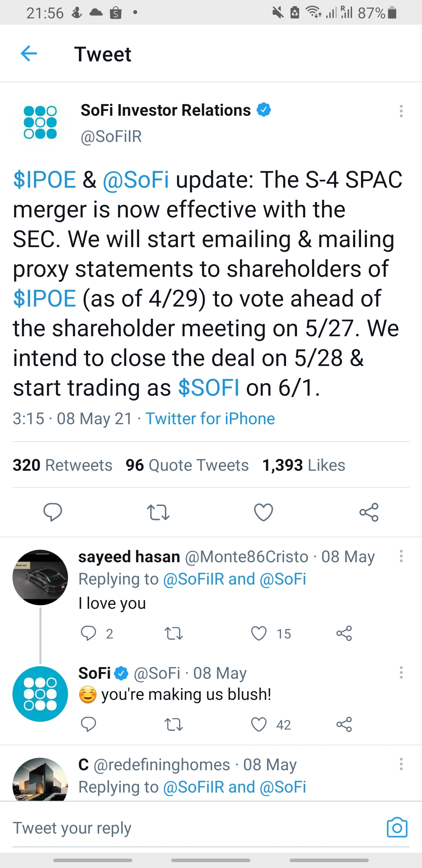Open more options on sayeed hasan's reply
422x868 pixels.
401,556
